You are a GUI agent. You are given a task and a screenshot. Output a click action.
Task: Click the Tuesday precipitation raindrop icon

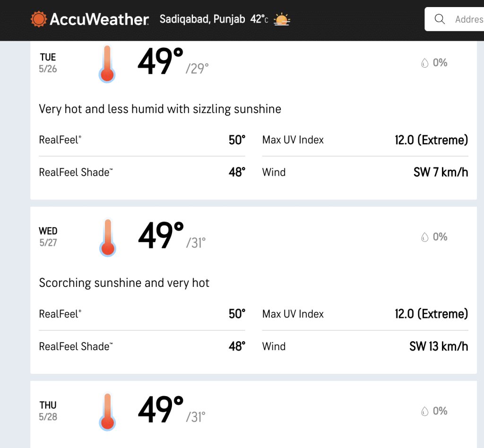click(425, 63)
